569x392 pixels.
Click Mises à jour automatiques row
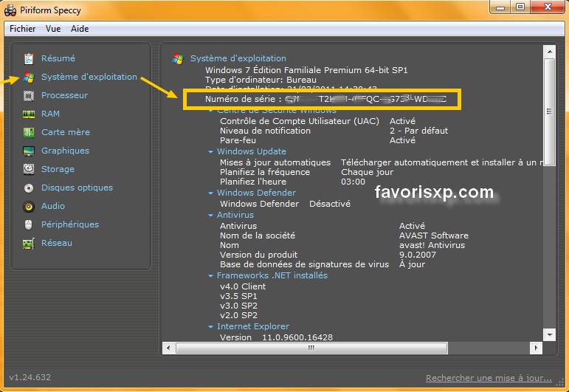[381, 162]
